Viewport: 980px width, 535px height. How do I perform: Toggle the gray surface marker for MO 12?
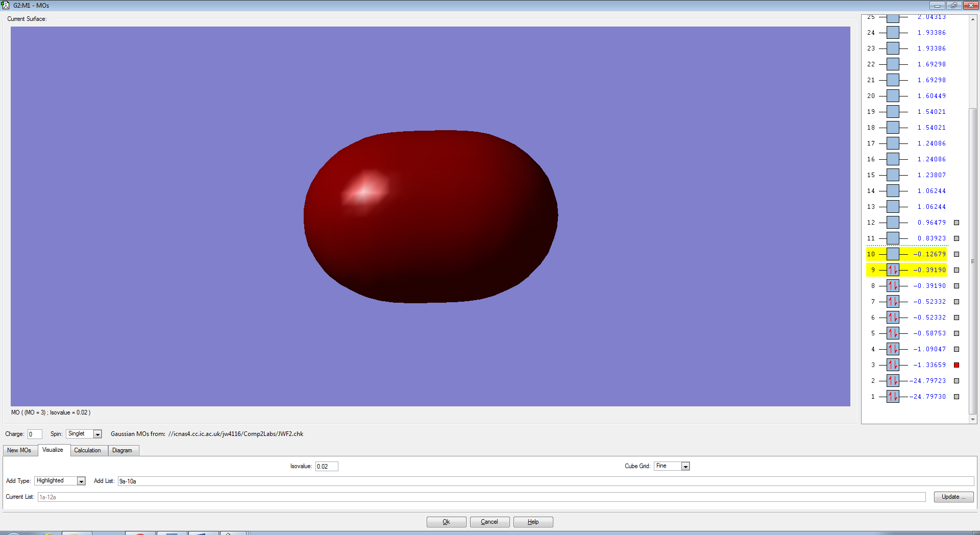click(957, 223)
